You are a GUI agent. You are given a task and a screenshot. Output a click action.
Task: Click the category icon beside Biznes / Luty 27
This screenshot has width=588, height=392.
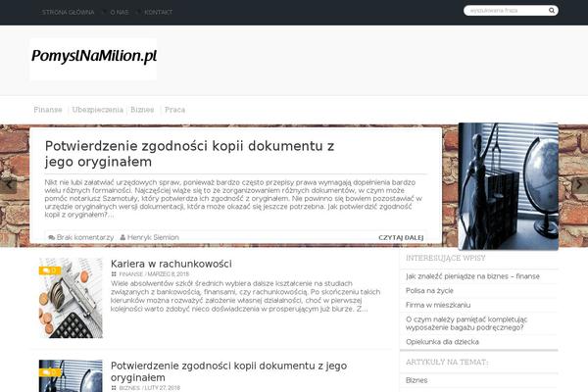point(114,388)
